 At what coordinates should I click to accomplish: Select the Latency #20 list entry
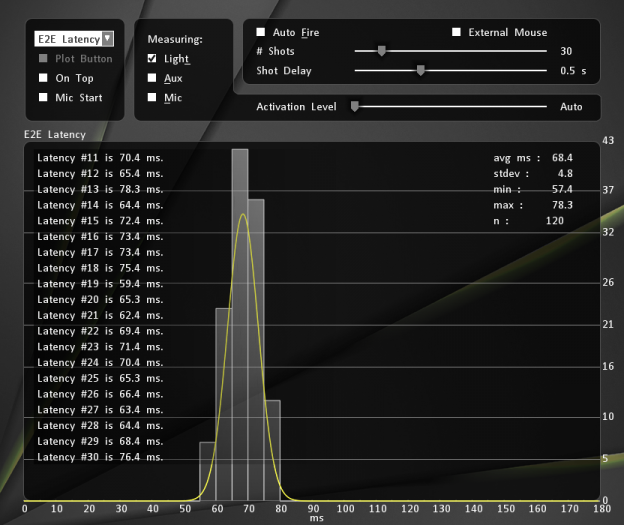coord(99,299)
